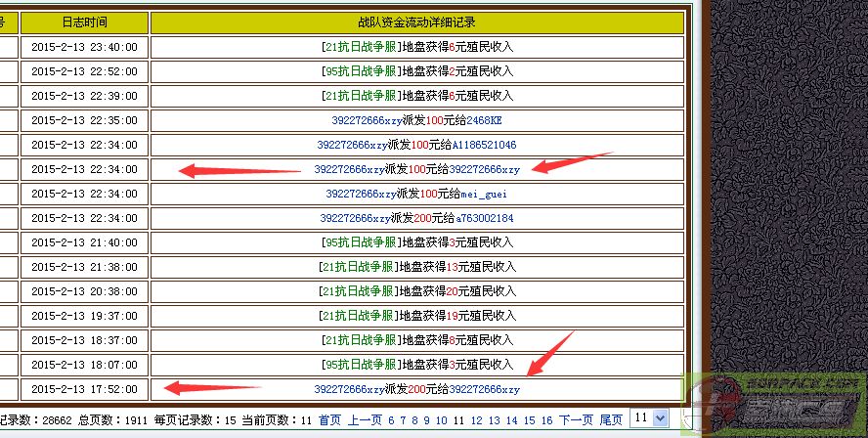Open the page number dropdown showing 11
Viewport: 868px width, 438px height.
coord(649,418)
